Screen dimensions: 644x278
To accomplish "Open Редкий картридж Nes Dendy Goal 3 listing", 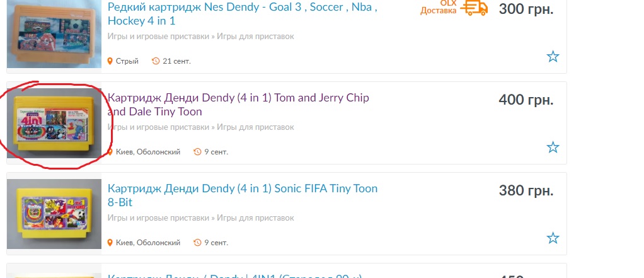I will tap(243, 14).
